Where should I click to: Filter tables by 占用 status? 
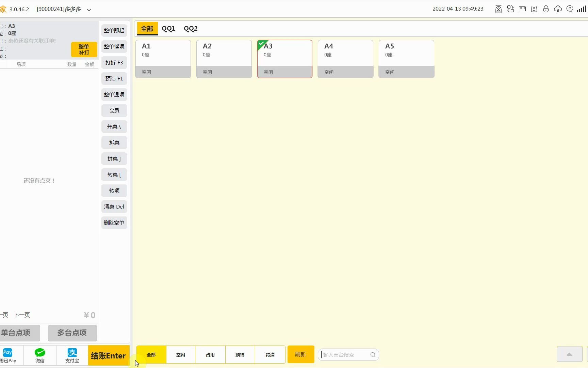[x=210, y=355]
